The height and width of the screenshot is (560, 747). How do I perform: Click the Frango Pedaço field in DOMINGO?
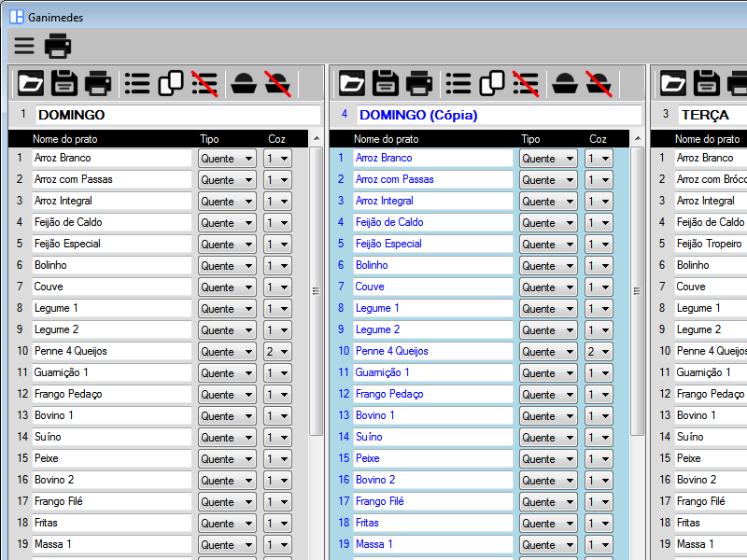[x=111, y=394]
